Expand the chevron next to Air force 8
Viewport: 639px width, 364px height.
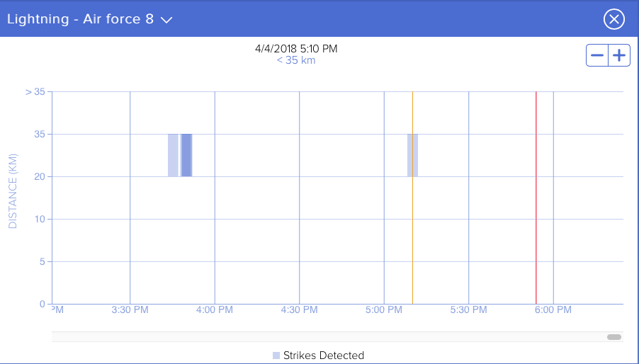pyautogui.click(x=167, y=20)
